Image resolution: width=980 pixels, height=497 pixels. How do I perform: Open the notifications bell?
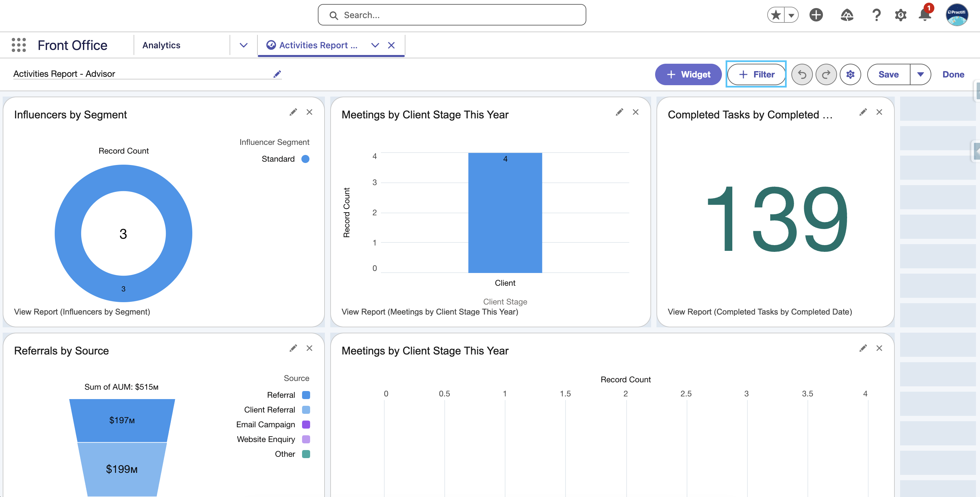(x=925, y=15)
